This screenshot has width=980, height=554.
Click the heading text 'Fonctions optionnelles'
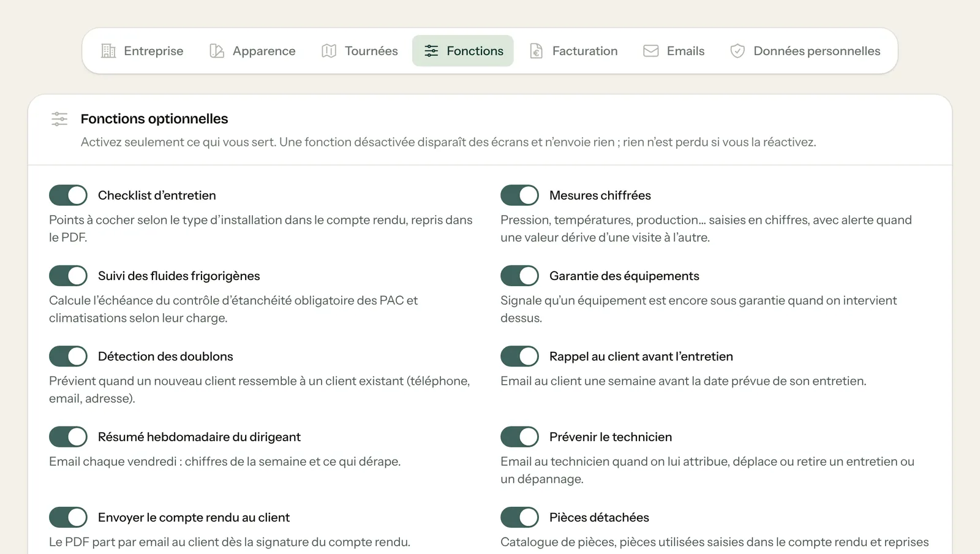tap(154, 119)
